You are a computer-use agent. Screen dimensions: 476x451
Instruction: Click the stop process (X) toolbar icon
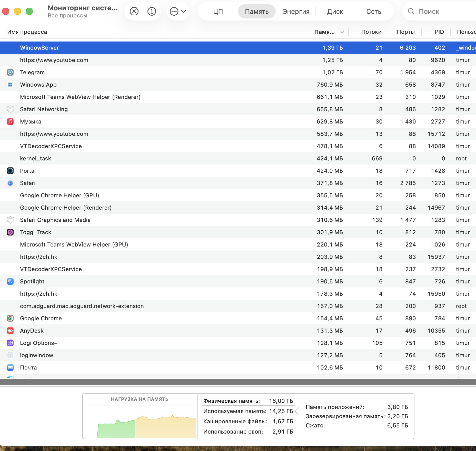134,11
